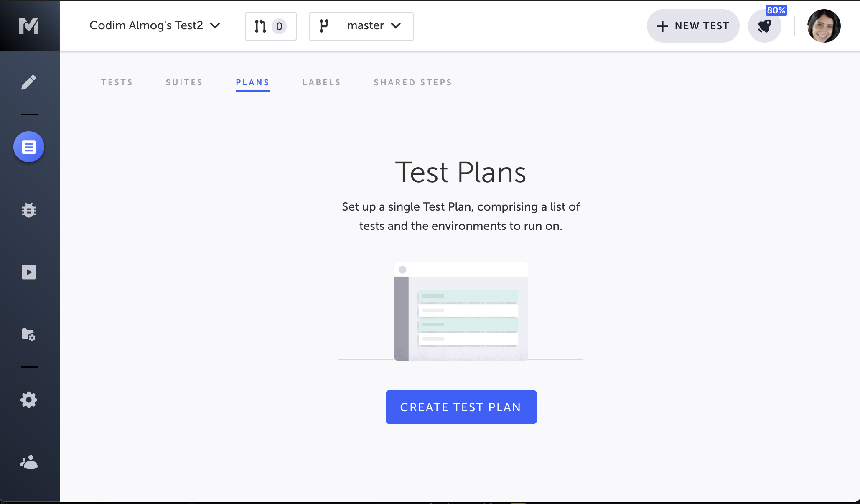This screenshot has height=504, width=860.
Task: Click the pull requests icon counter
Action: tap(270, 26)
